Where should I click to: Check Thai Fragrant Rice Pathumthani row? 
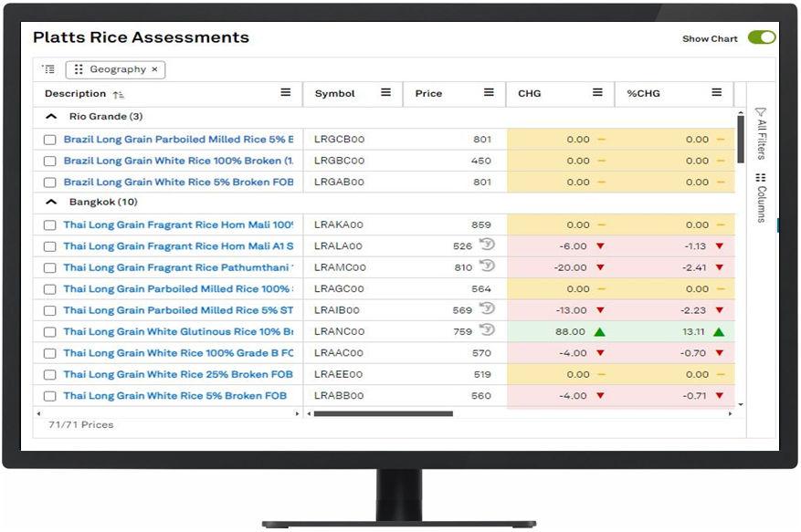[x=49, y=268]
